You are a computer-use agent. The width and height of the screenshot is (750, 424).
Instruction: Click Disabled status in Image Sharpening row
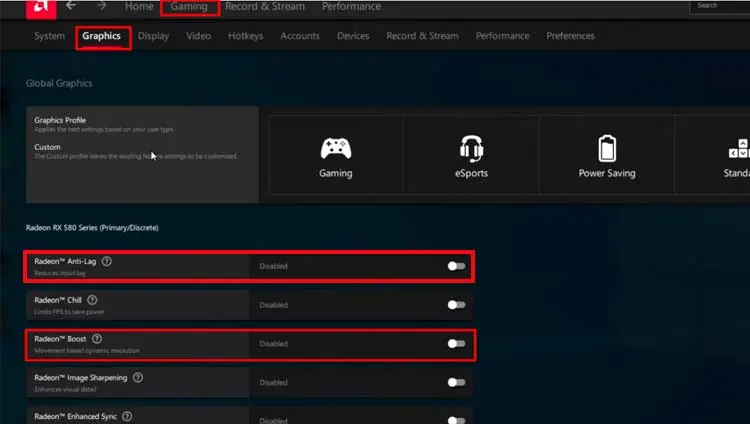274,382
